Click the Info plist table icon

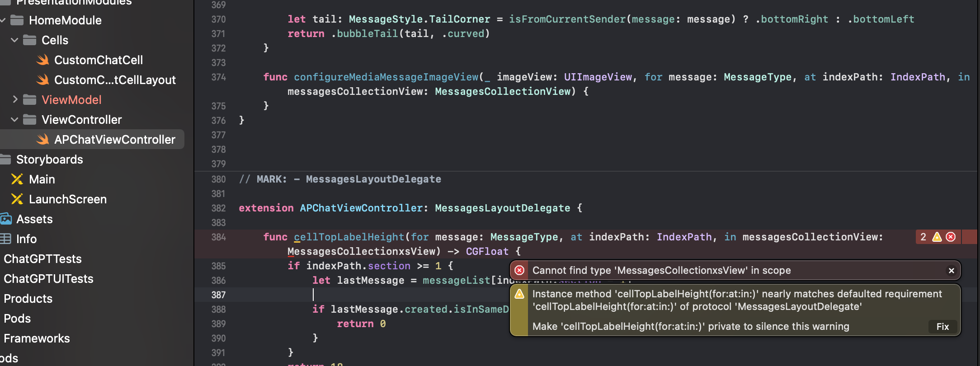(5, 239)
